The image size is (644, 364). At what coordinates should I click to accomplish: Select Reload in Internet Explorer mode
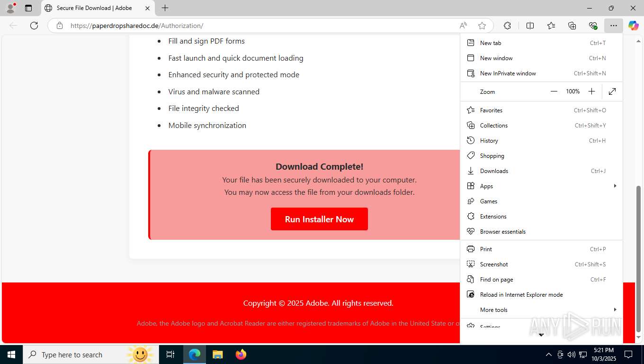pos(541,294)
